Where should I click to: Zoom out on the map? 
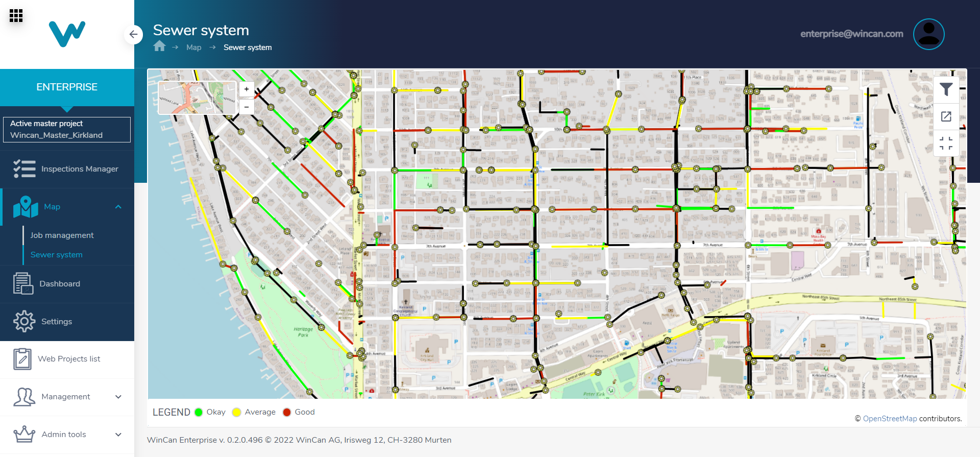coord(247,107)
